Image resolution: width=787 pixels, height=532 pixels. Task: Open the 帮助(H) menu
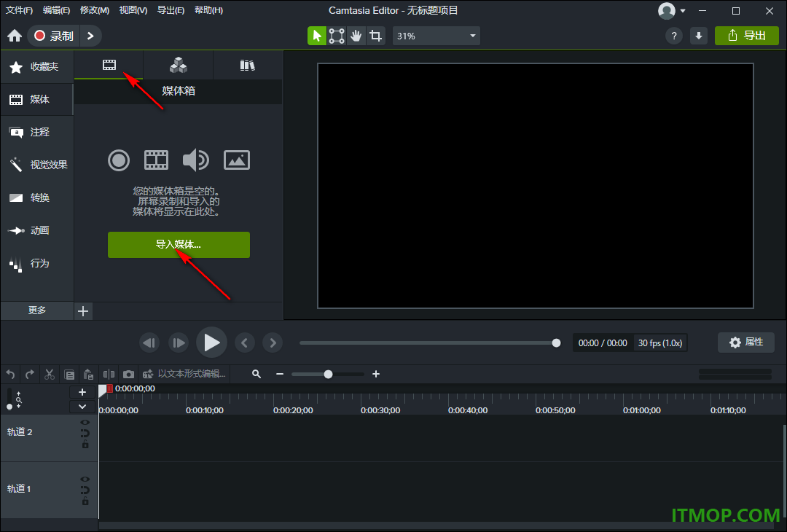208,10
